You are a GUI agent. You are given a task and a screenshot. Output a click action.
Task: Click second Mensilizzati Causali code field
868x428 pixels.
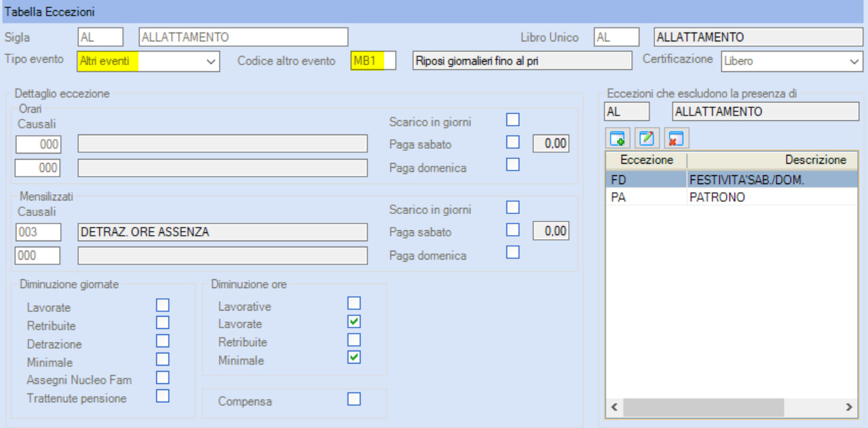38,255
